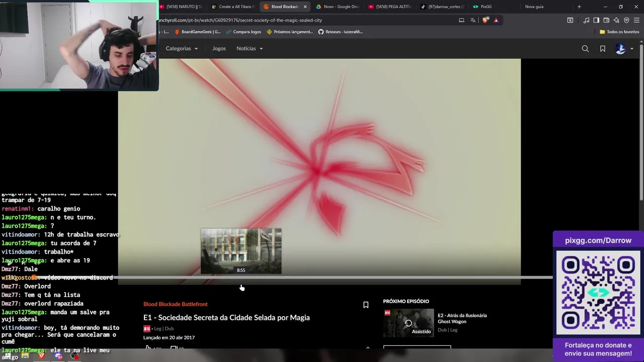Click the Brave Rewards triangle icon

[496, 20]
